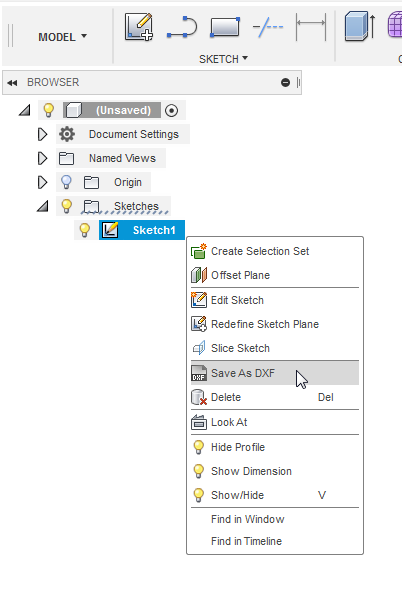Toggle Origin folder visibility lightbulb

tap(66, 182)
